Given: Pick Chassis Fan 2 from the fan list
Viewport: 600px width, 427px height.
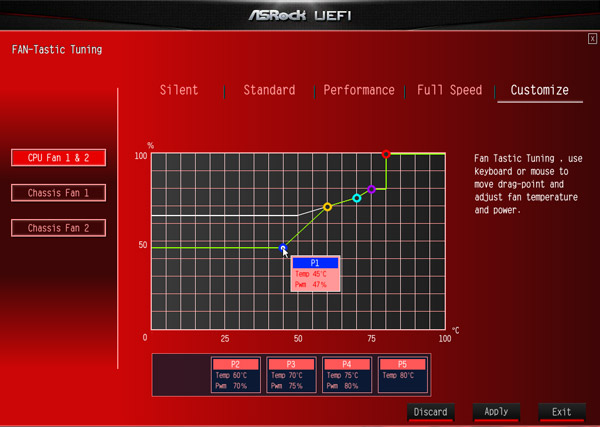Looking at the screenshot, I should [x=58, y=228].
